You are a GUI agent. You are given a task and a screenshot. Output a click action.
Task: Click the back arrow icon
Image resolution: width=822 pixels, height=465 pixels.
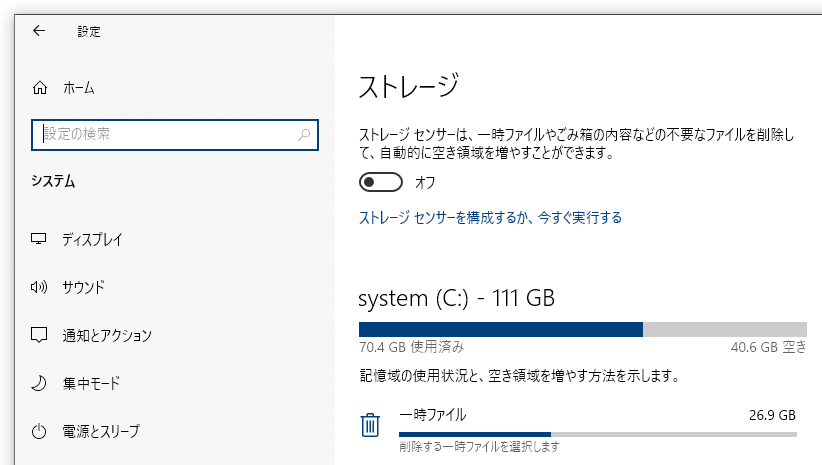click(39, 31)
